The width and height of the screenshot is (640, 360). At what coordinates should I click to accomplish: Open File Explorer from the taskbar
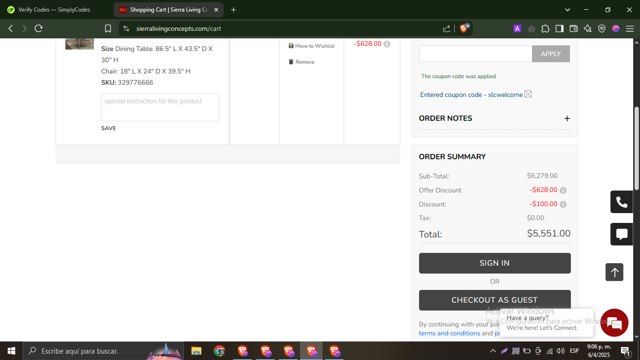(x=196, y=351)
